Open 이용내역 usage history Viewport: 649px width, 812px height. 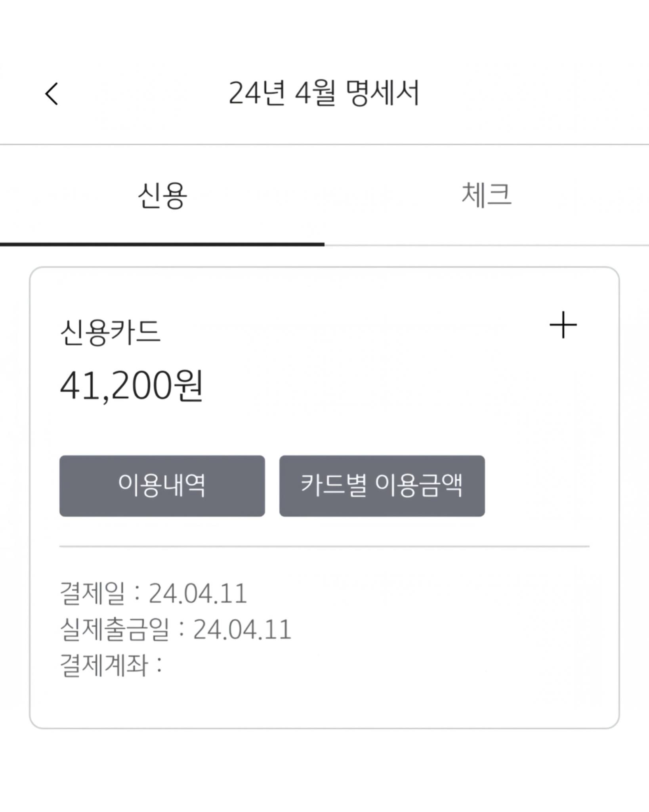click(x=162, y=486)
